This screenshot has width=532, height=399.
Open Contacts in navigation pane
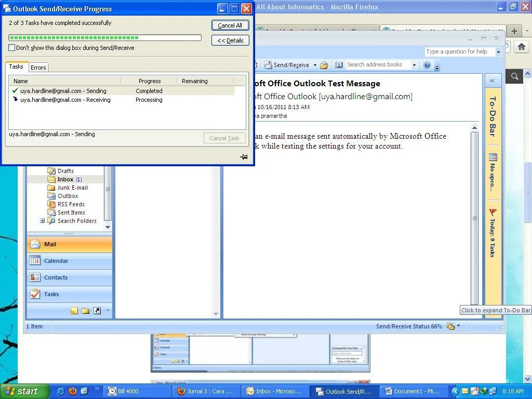pyautogui.click(x=70, y=277)
